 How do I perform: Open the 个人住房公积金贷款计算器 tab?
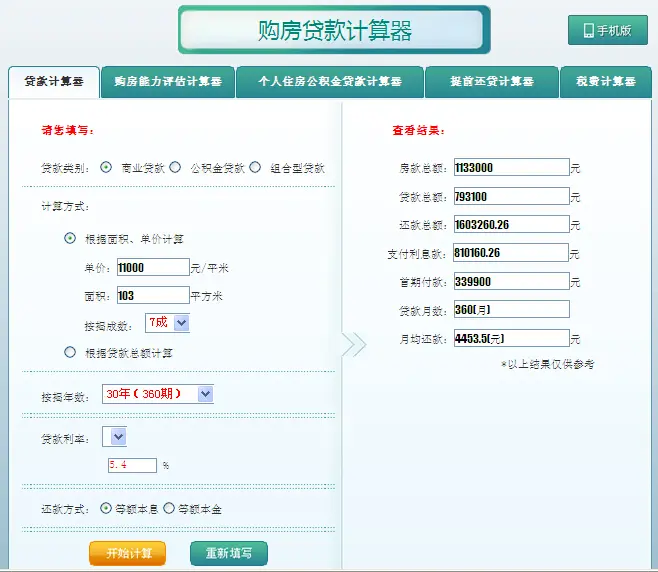[330, 81]
